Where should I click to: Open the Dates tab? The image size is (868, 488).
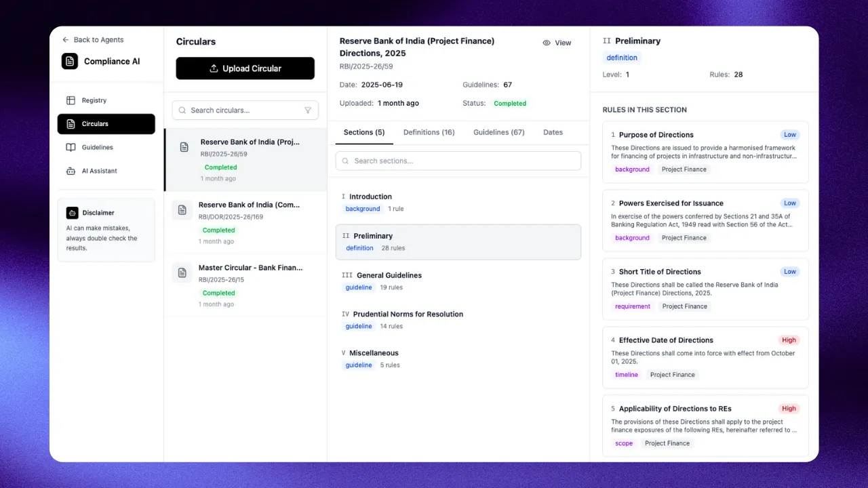(552, 132)
